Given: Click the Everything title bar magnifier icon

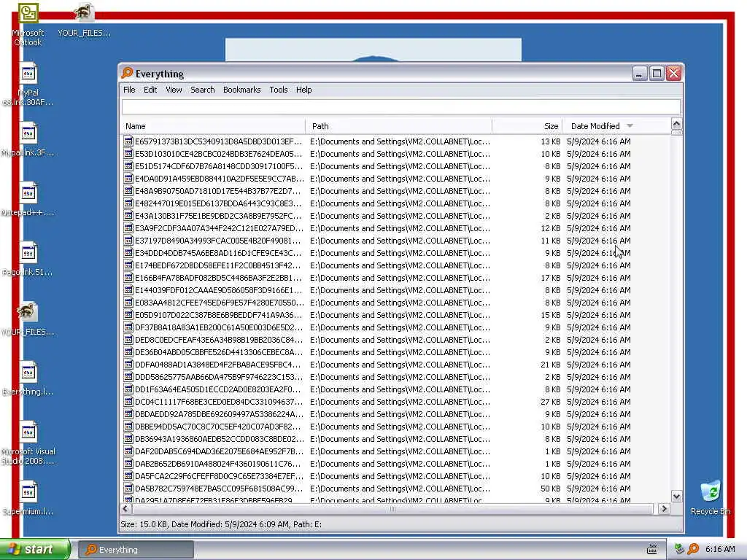Looking at the screenshot, I should [127, 73].
